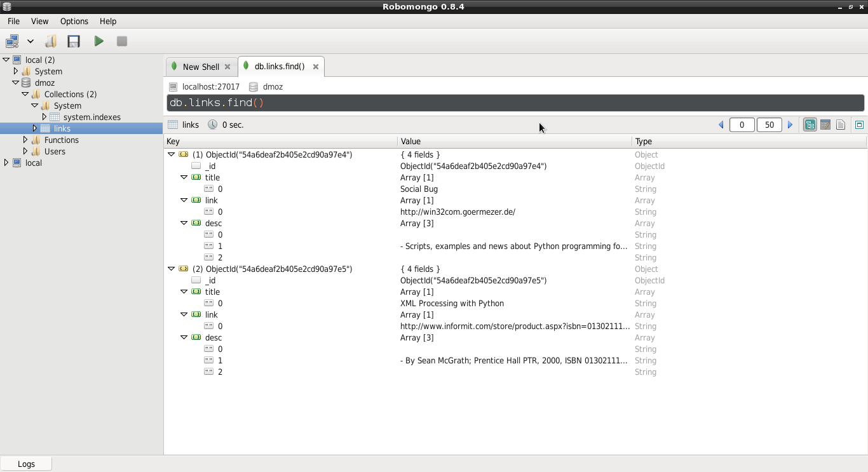Image resolution: width=868 pixels, height=472 pixels.
Task: Switch to the New Shell tab
Action: click(x=200, y=67)
